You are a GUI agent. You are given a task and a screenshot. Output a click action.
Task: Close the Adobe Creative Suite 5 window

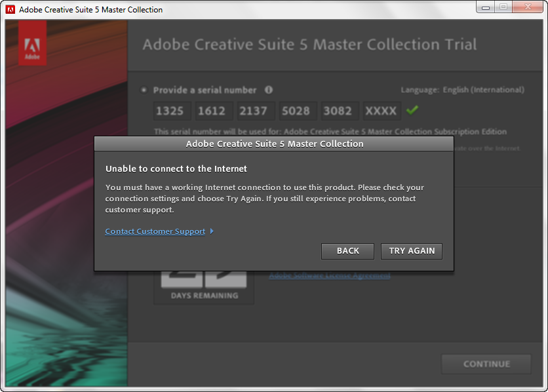click(528, 7)
